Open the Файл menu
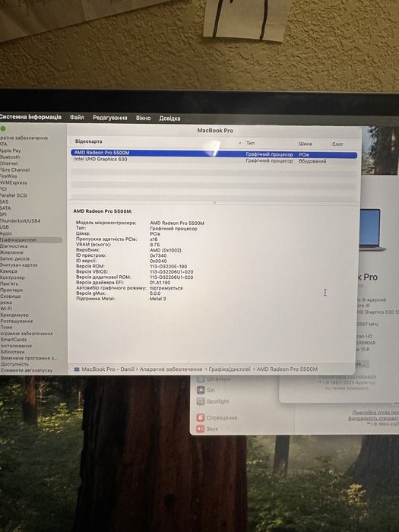This screenshot has width=399, height=532. 77,117
